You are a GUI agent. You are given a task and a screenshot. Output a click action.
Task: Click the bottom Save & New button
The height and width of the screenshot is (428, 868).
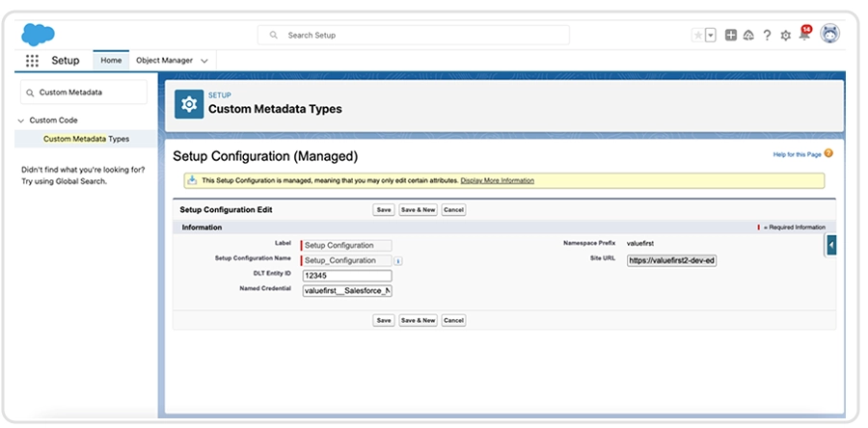[x=418, y=320]
